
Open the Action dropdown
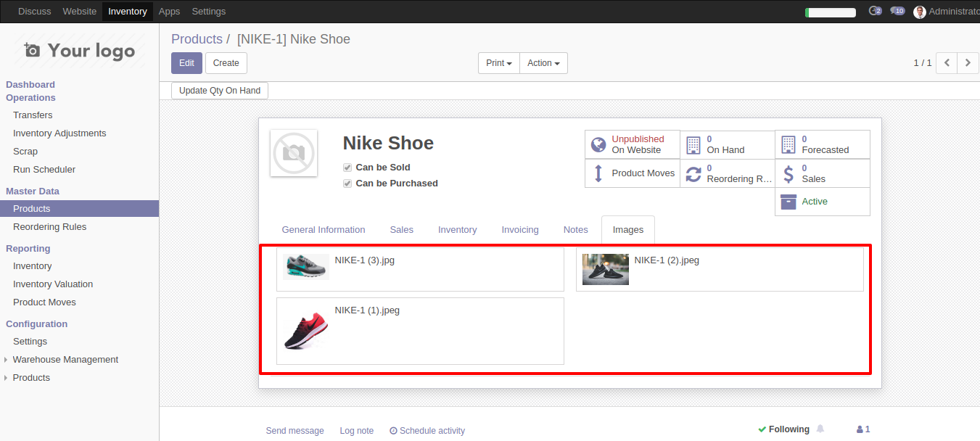tap(543, 63)
